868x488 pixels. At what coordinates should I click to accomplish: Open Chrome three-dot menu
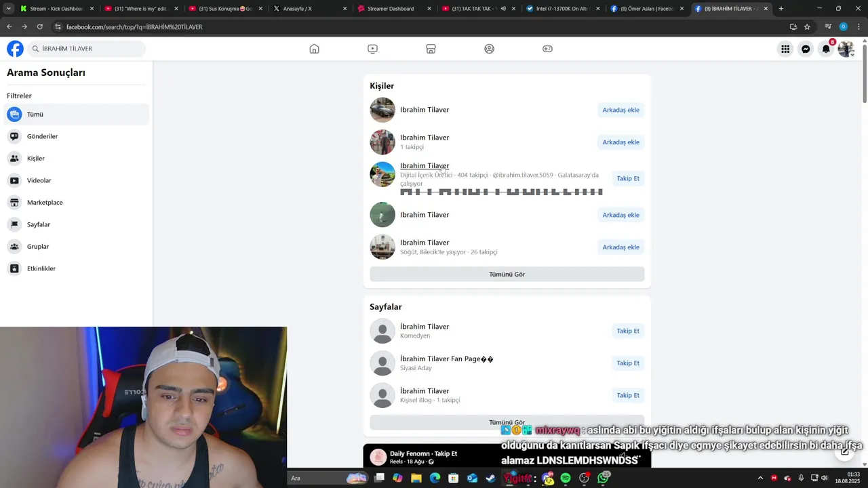(859, 26)
